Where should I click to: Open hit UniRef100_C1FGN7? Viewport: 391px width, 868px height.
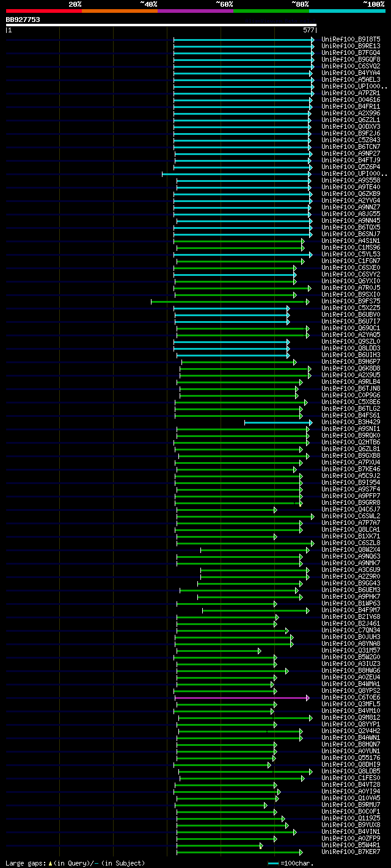351,261
